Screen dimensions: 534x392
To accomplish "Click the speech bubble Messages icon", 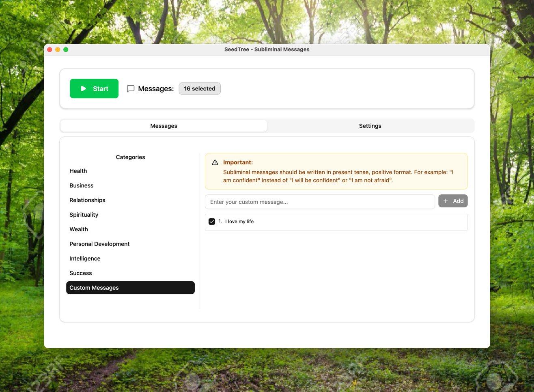I will [x=131, y=88].
